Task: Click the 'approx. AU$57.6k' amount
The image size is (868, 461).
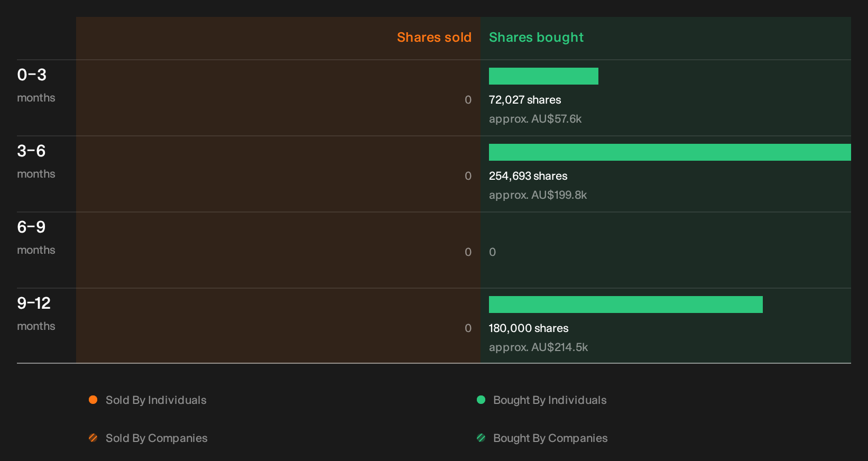Action: [535, 119]
